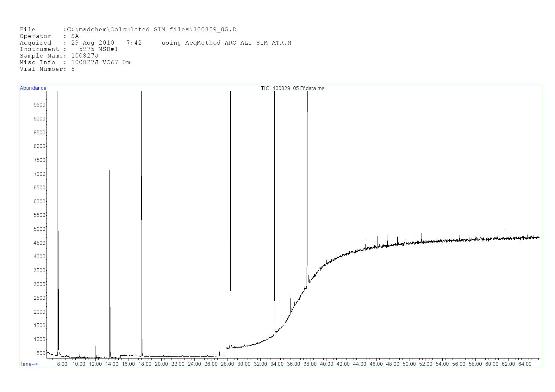Click the Time--> x-axis label
Image resolution: width=555 pixels, height=392 pixels.
coord(29,364)
